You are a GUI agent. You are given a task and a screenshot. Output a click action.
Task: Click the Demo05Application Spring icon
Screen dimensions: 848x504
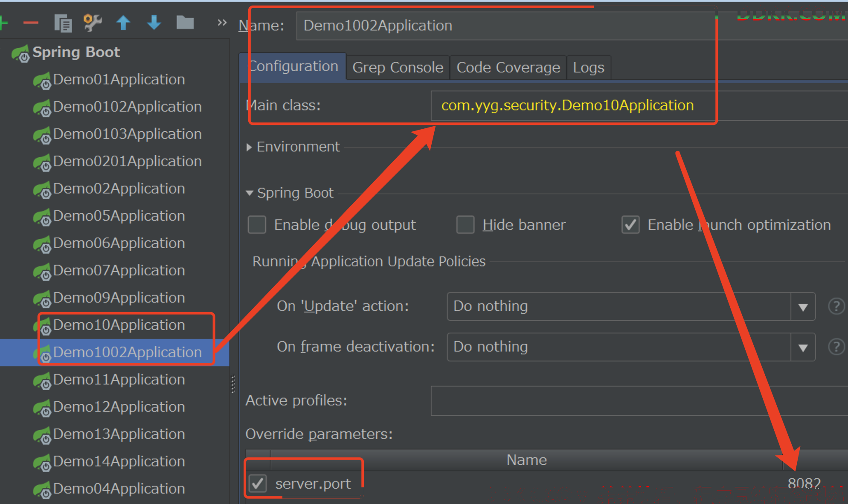tap(42, 217)
